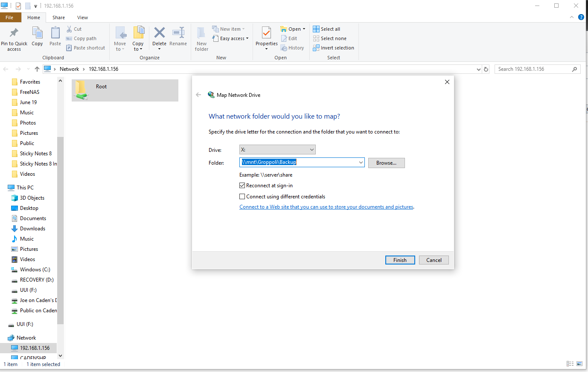Image resolution: width=588 pixels, height=372 pixels.
Task: Click Paste shortcut in ribbon
Action: (x=85, y=48)
